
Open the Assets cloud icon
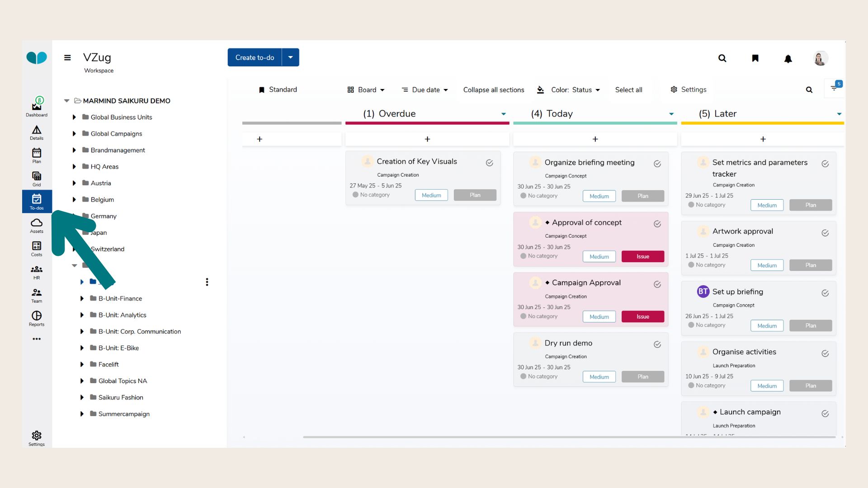point(37,225)
